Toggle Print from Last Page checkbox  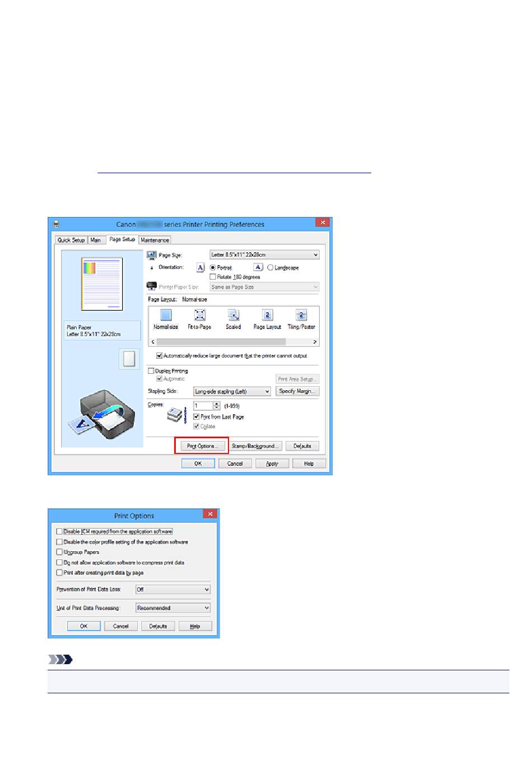(x=197, y=417)
